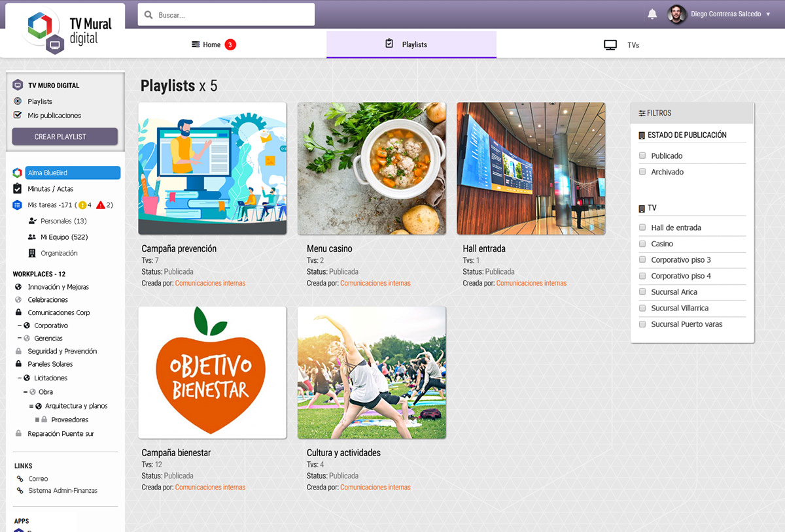Viewport: 785px width, 532px height.
Task: Collapse the Arquitectura y planos branch
Action: click(31, 406)
